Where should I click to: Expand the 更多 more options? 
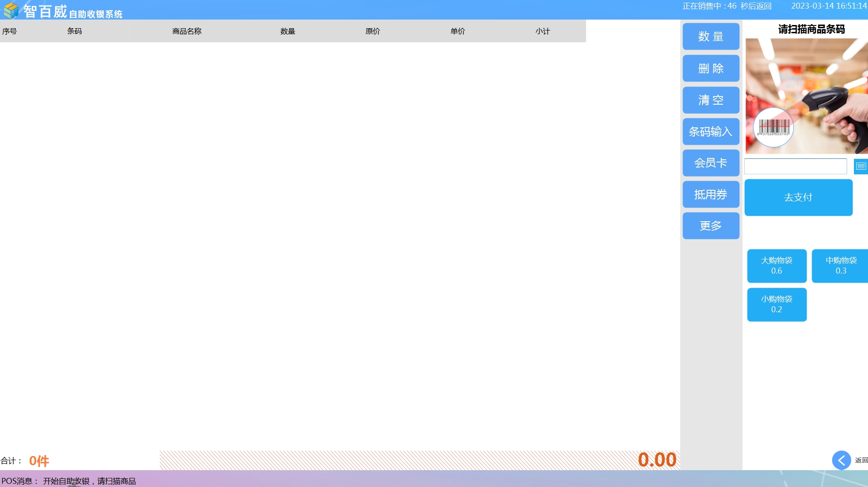[711, 226]
